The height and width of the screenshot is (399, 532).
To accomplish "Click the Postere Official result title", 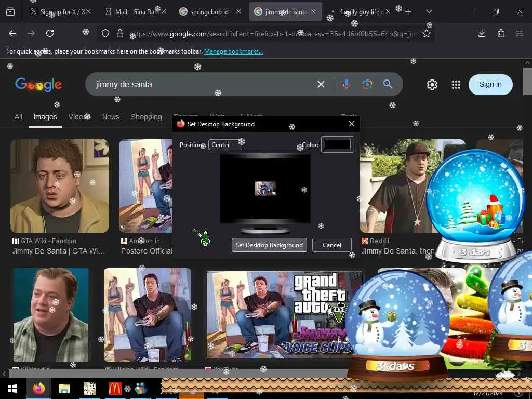I will (147, 251).
